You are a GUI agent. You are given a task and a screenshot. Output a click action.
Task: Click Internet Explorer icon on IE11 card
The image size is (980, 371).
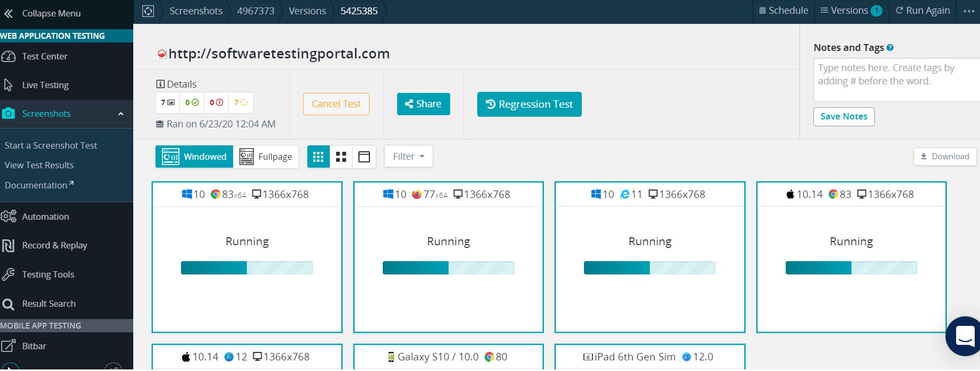pyautogui.click(x=625, y=194)
